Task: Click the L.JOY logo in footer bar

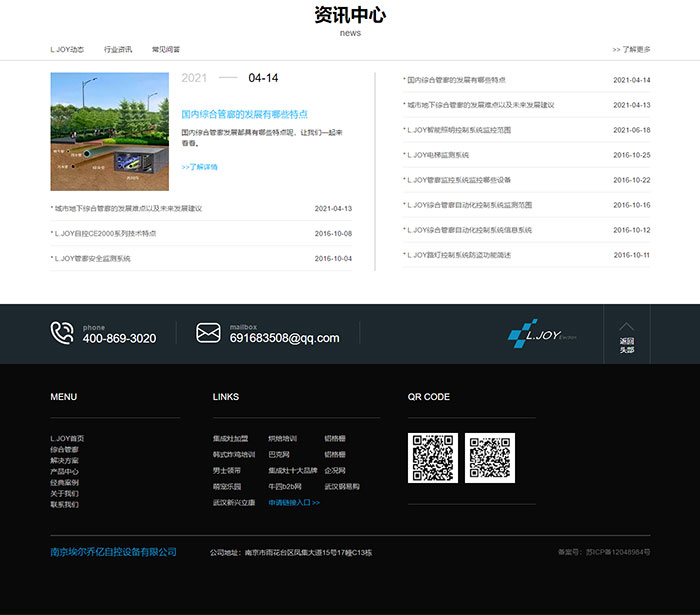Action: [542, 334]
